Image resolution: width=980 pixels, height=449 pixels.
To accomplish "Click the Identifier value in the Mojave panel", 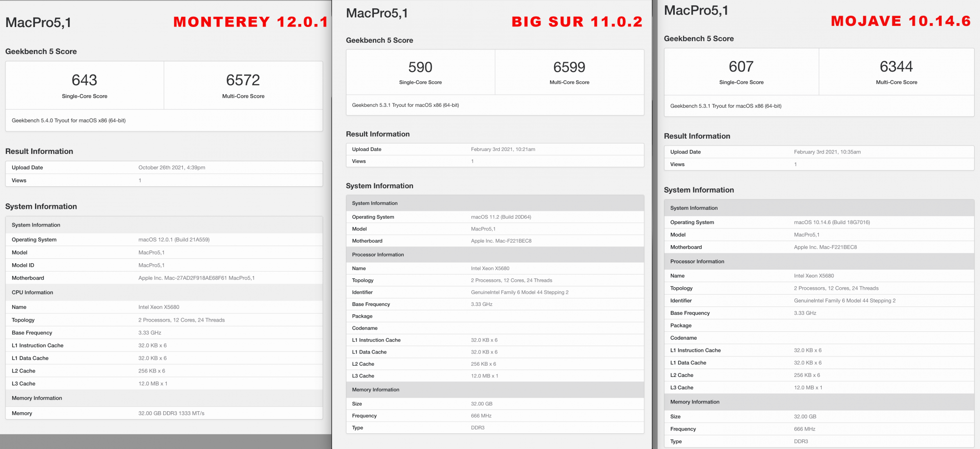I will point(845,301).
